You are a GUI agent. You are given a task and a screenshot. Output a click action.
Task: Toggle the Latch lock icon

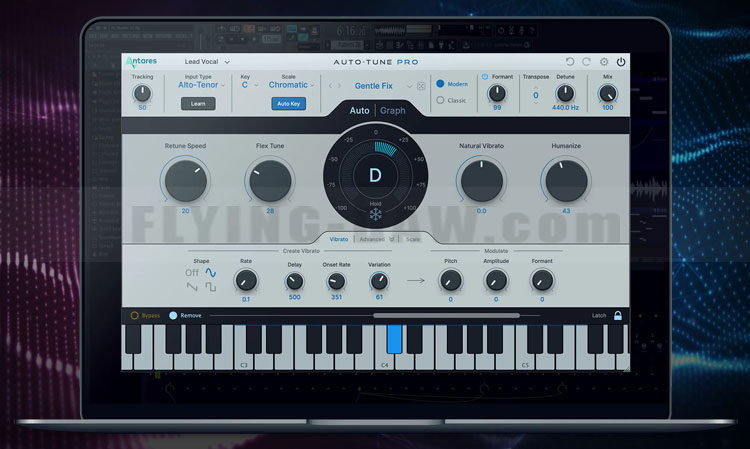(618, 315)
